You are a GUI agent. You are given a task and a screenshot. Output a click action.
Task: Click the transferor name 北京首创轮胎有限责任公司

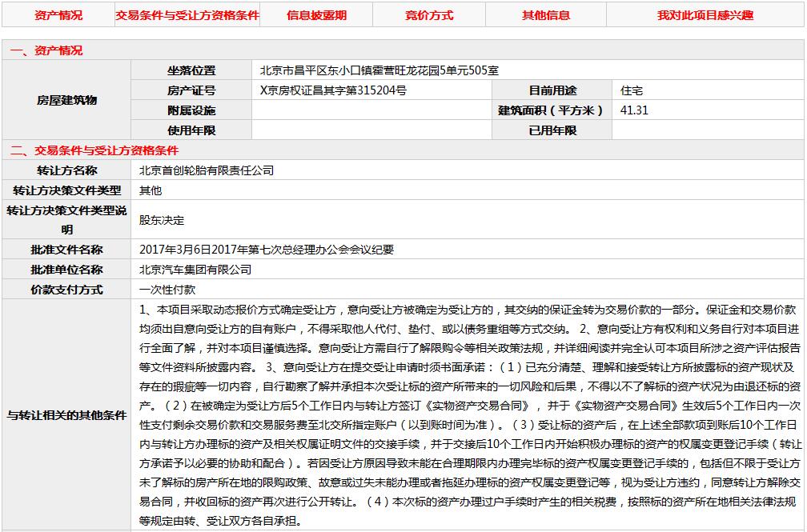[x=207, y=170]
